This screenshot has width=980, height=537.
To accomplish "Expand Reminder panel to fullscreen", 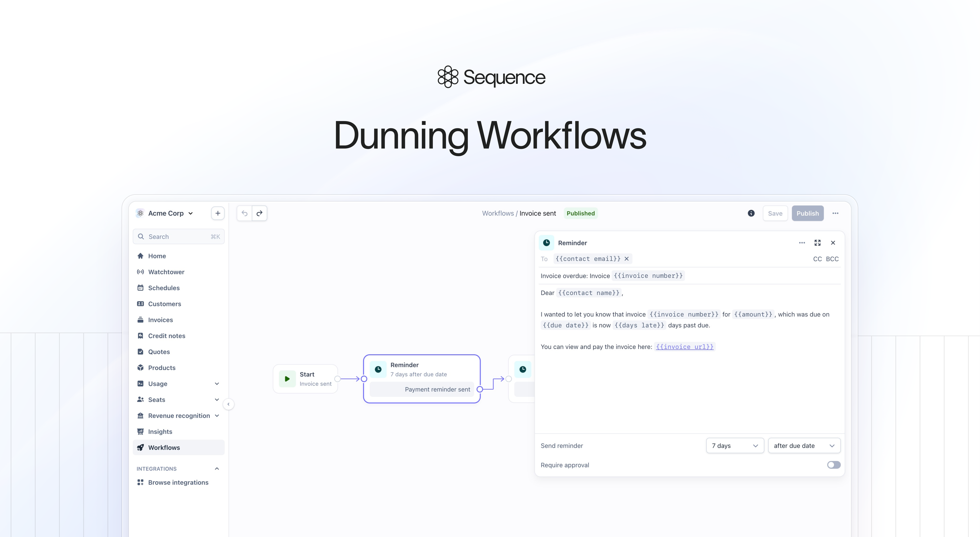I will point(818,243).
